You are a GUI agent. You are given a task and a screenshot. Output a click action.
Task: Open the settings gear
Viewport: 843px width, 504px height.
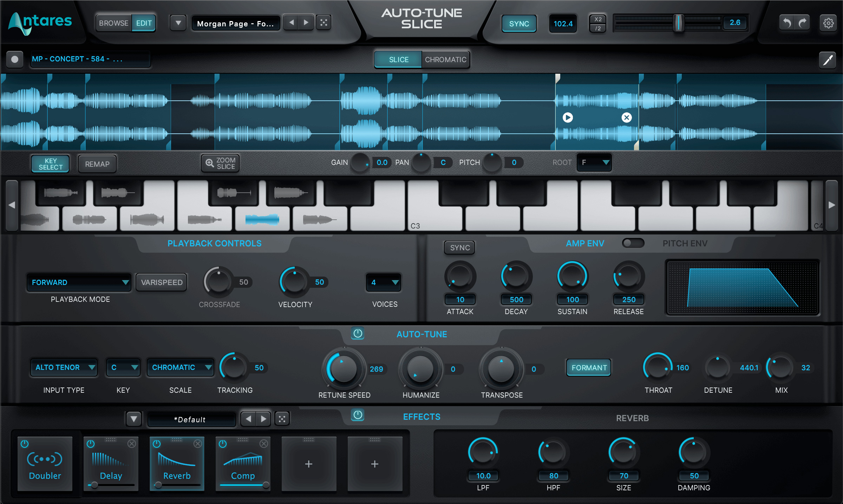(x=828, y=23)
